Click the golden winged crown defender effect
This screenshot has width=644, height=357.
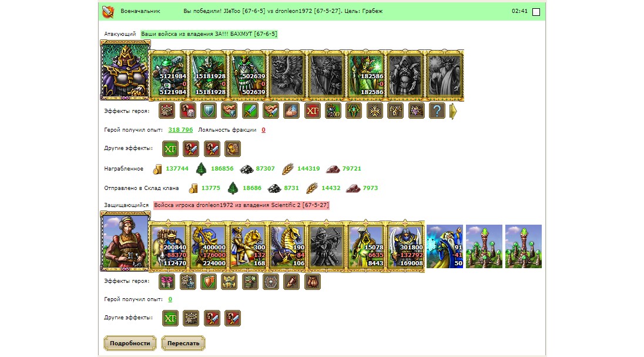[229, 282]
